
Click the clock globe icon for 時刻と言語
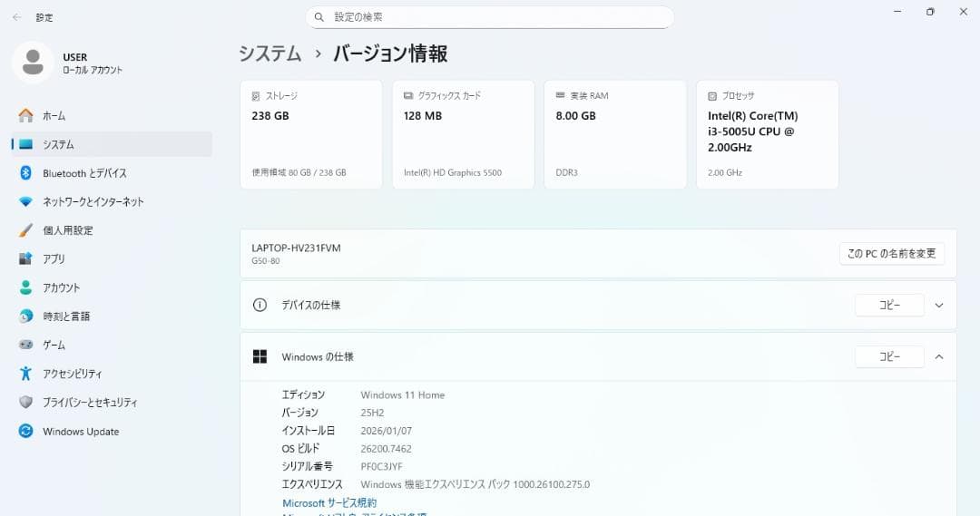(25, 316)
